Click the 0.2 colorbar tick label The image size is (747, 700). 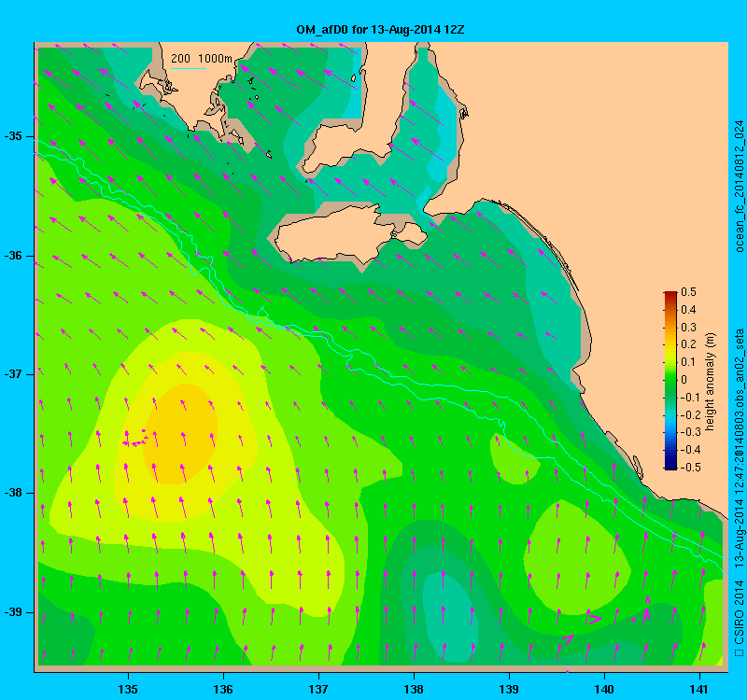pyautogui.click(x=688, y=344)
